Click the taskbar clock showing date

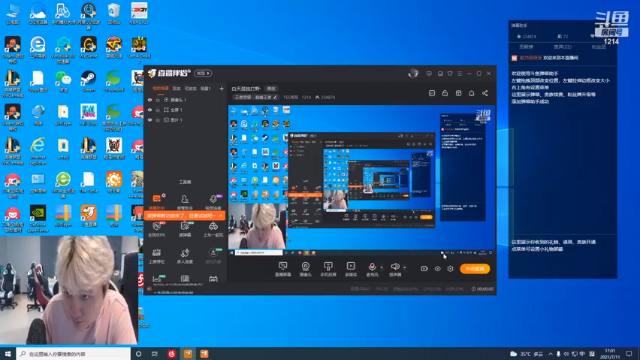click(x=610, y=353)
